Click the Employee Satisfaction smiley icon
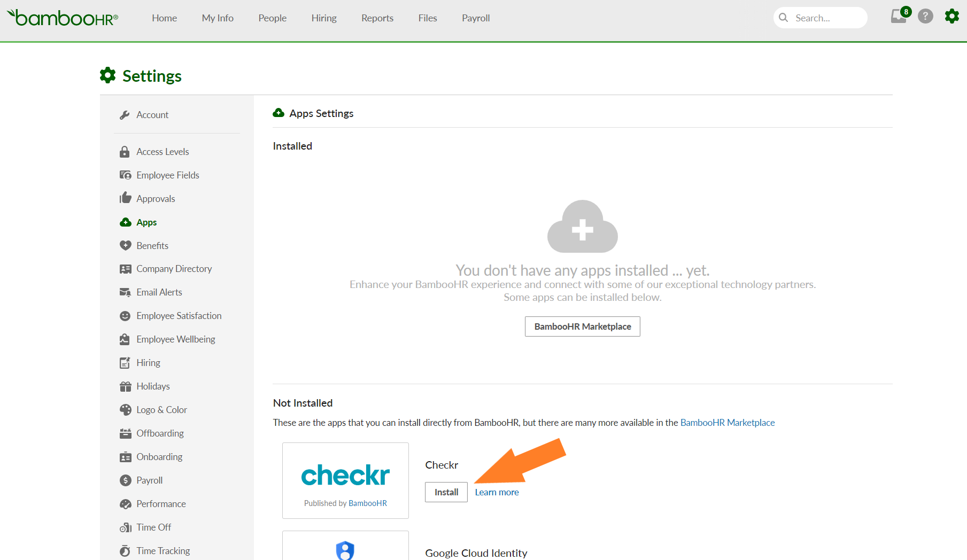The image size is (967, 560). [x=125, y=316]
